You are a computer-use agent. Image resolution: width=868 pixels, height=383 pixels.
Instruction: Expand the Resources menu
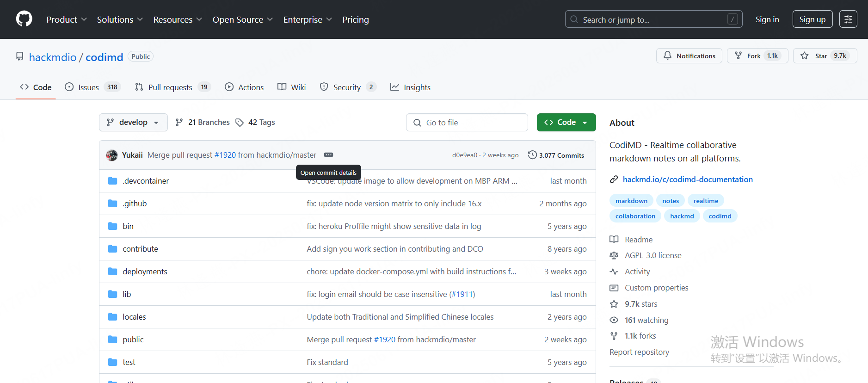[178, 19]
